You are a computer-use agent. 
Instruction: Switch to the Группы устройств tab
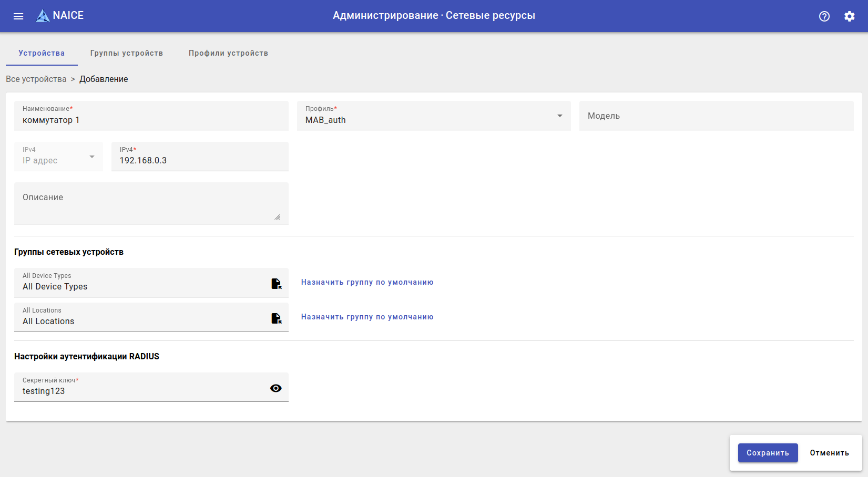127,53
